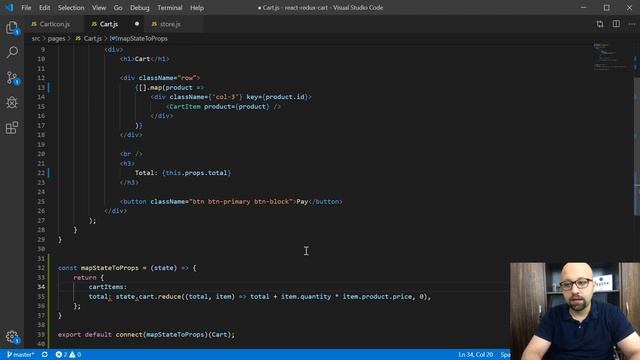Switch to the CartIcon.js tab
The height and width of the screenshot is (360, 640).
pos(54,24)
